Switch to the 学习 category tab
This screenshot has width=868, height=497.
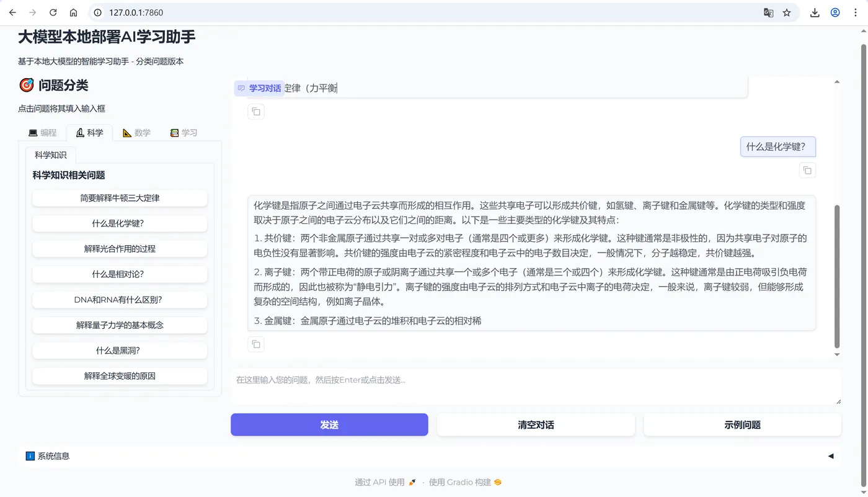(x=184, y=132)
